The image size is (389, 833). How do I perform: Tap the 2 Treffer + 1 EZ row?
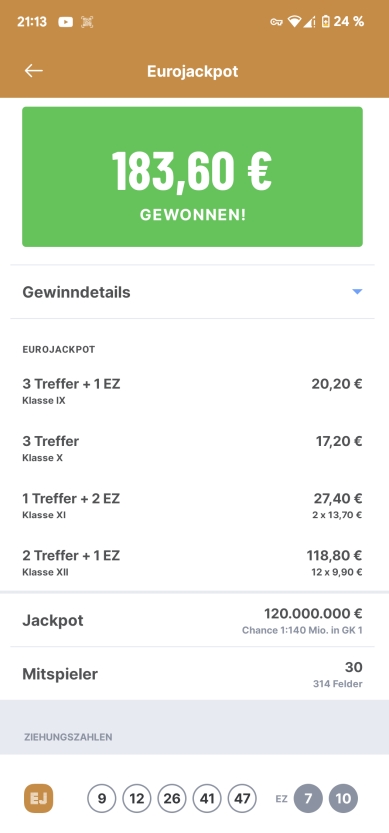point(192,563)
